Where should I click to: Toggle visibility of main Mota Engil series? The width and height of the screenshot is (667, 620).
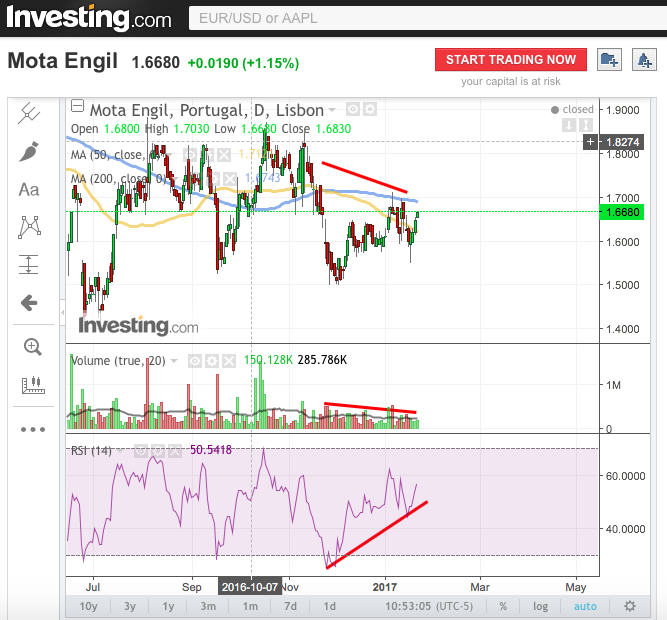click(x=353, y=110)
